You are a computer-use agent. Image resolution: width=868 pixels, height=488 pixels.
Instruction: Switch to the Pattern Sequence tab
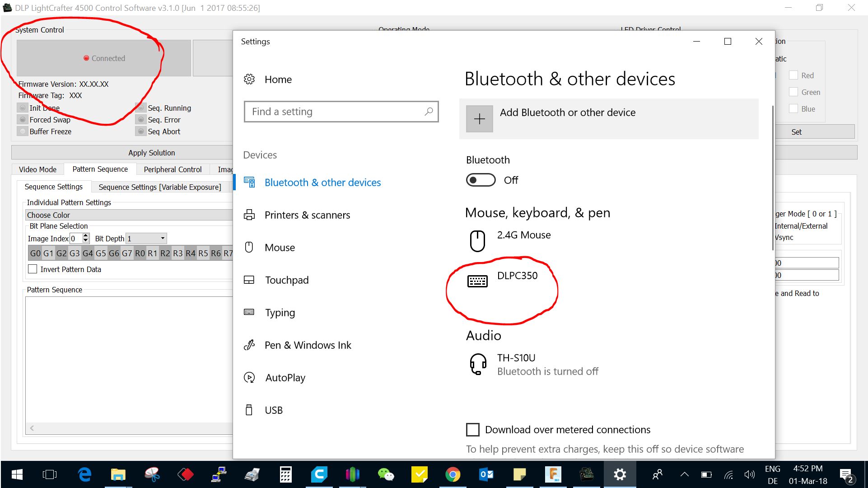click(x=100, y=169)
